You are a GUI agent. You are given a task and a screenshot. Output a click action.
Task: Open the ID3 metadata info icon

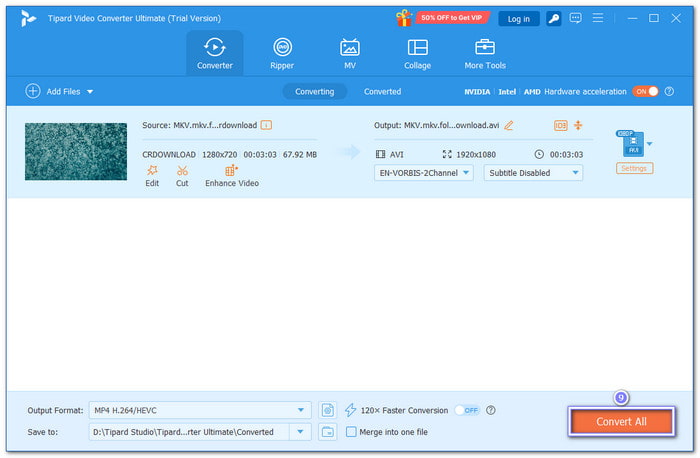[x=560, y=125]
